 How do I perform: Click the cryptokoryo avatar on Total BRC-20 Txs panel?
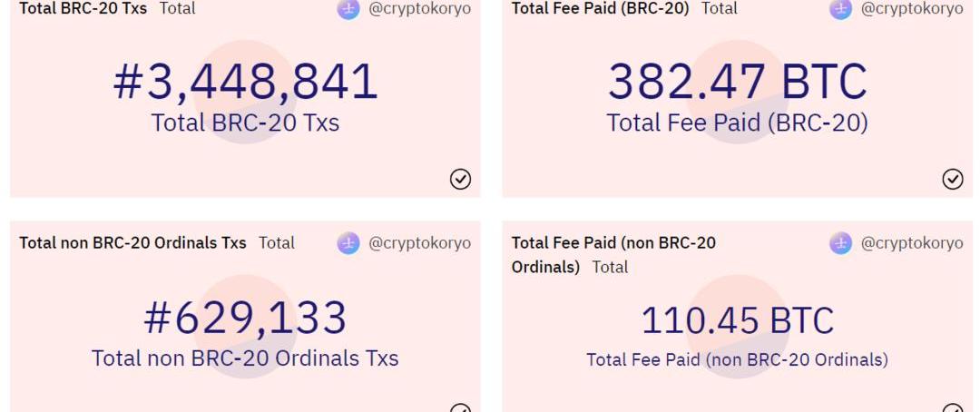[x=348, y=9]
